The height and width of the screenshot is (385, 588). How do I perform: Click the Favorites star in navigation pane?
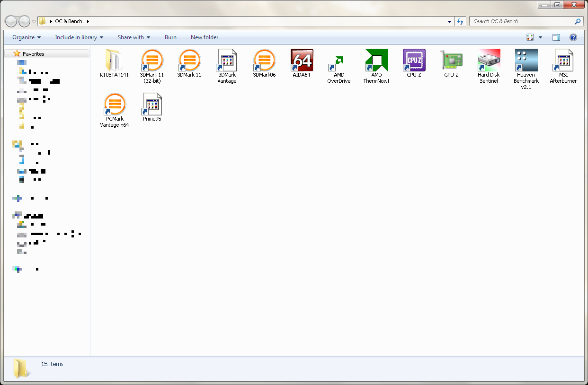[17, 54]
